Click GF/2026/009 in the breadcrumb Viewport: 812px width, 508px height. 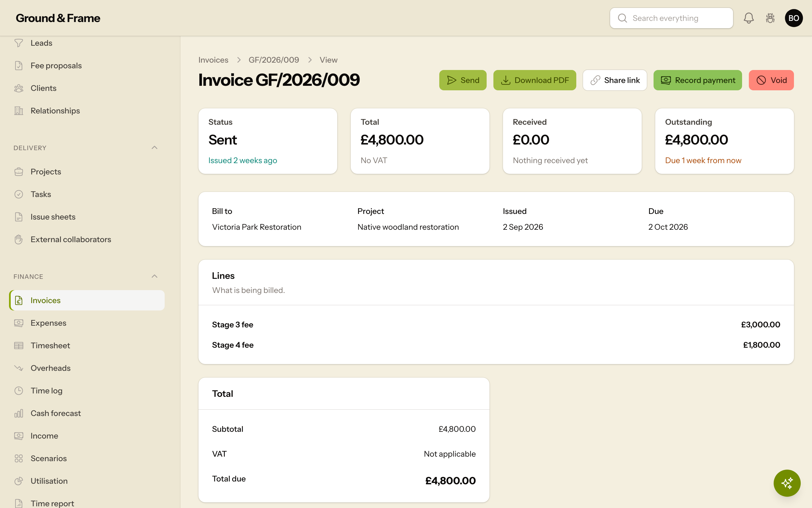coord(273,60)
